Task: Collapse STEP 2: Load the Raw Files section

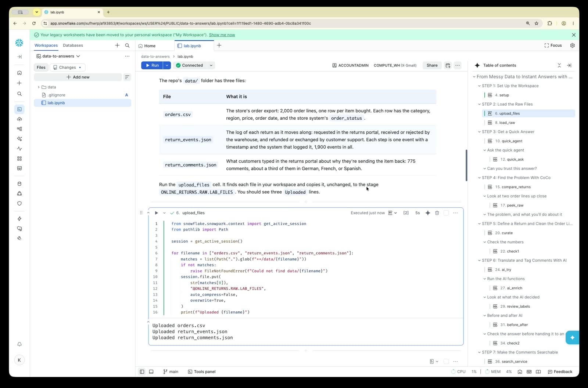Action: 479,104
